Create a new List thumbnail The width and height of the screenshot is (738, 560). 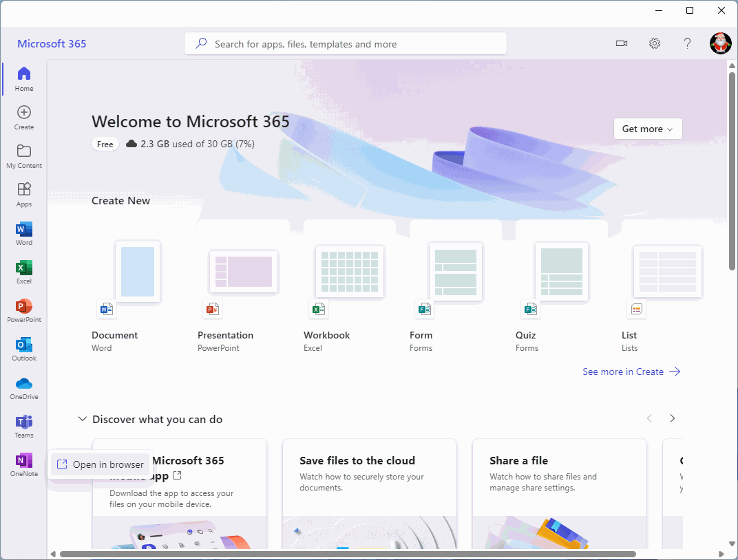tap(667, 272)
